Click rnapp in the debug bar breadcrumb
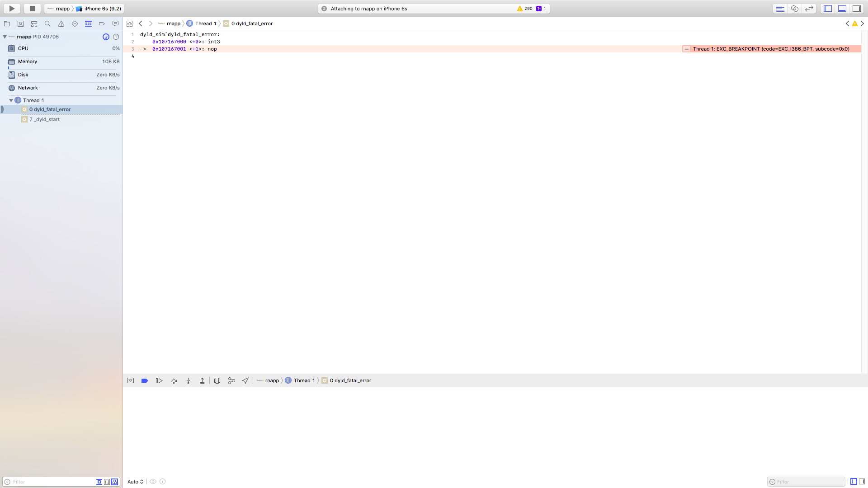 click(x=268, y=380)
